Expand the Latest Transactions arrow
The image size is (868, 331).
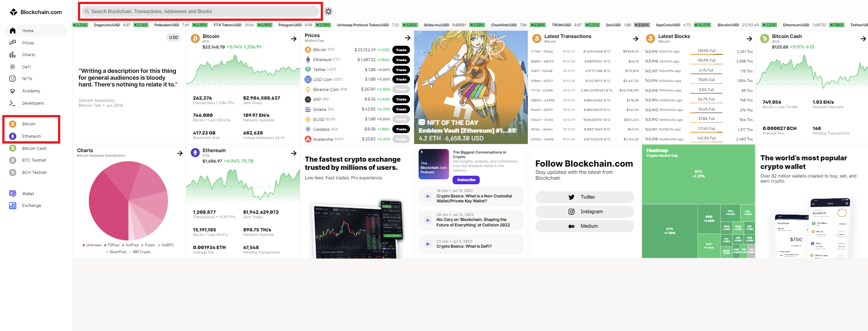(x=636, y=39)
